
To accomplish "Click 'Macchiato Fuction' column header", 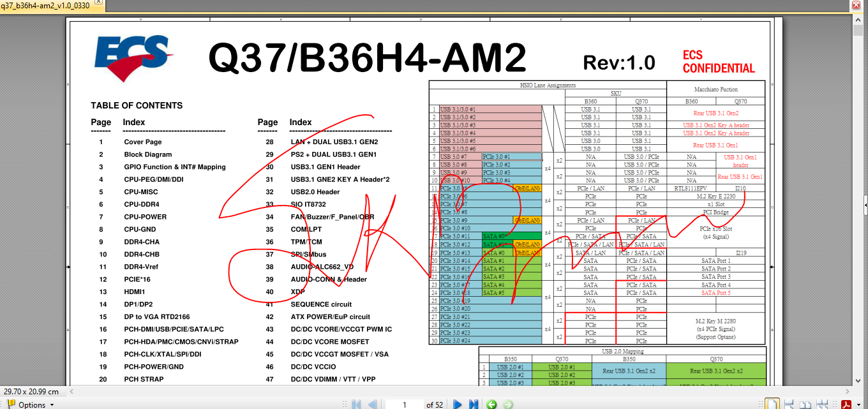I will tap(715, 89).
